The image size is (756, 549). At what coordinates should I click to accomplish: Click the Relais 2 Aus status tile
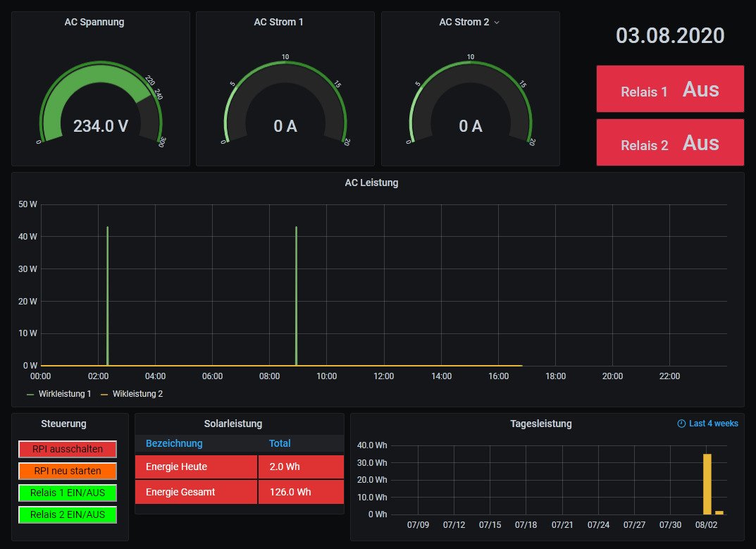(670, 143)
